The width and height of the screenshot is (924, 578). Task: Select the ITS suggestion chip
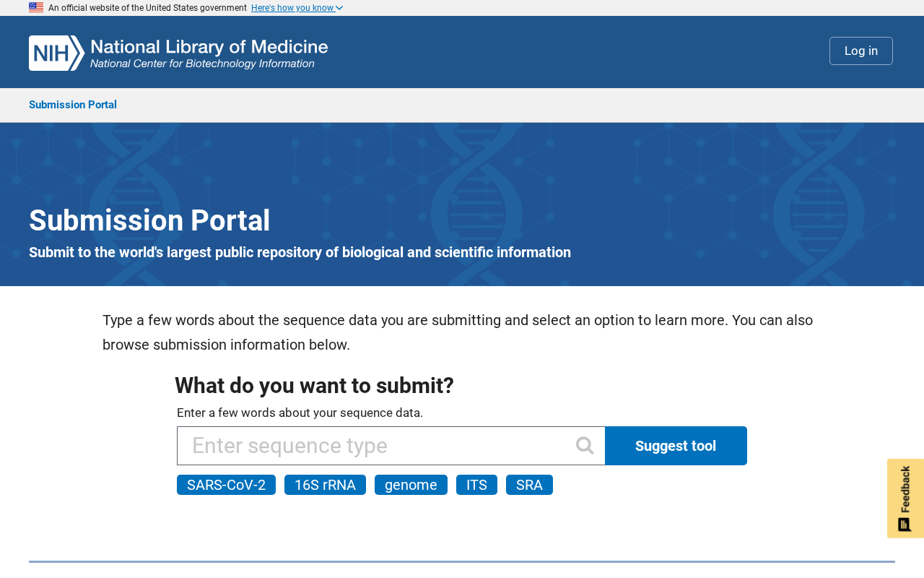[476, 485]
